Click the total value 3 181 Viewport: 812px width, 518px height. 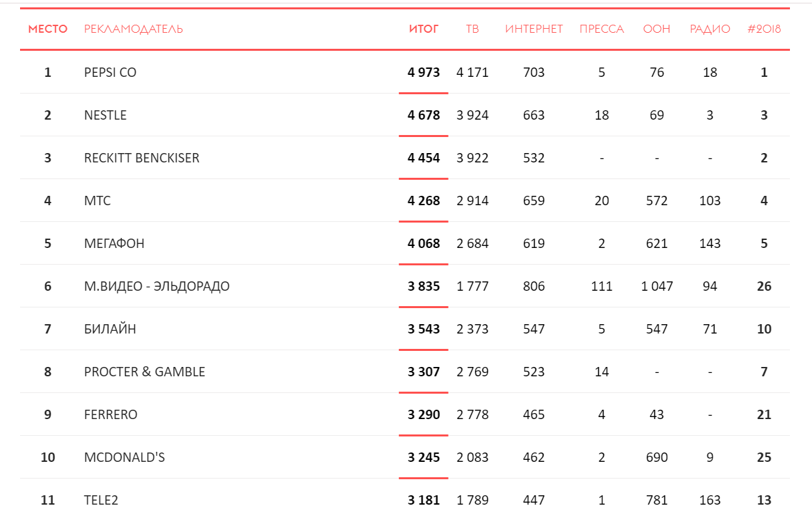click(424, 500)
